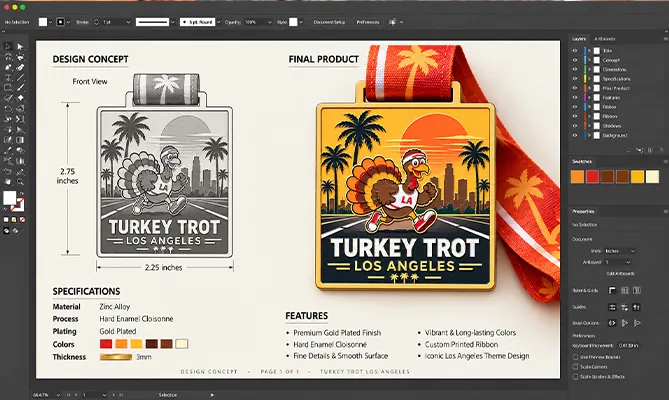This screenshot has height=400, width=669.
Task: Enable Scale Strokes & Effects checkbox
Action: (575, 377)
